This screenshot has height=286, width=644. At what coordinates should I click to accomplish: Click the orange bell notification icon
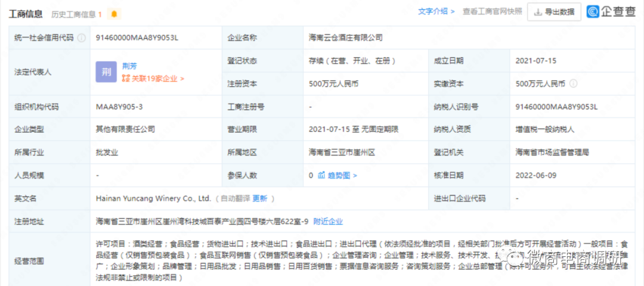pos(114,14)
